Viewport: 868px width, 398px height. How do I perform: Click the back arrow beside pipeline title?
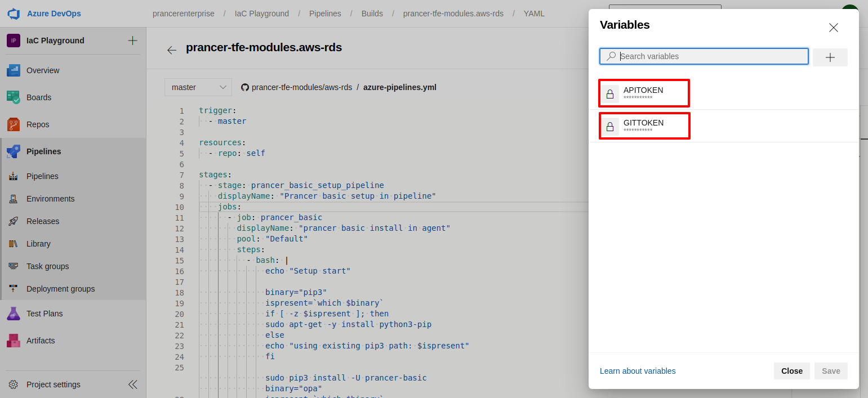click(172, 50)
